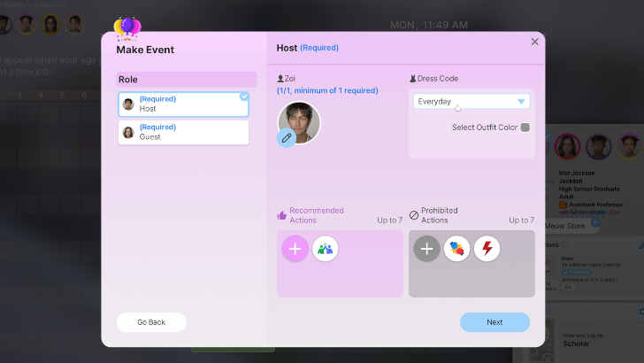
Task: Click the Prohibited Actions circle-slash icon
Action: click(414, 215)
